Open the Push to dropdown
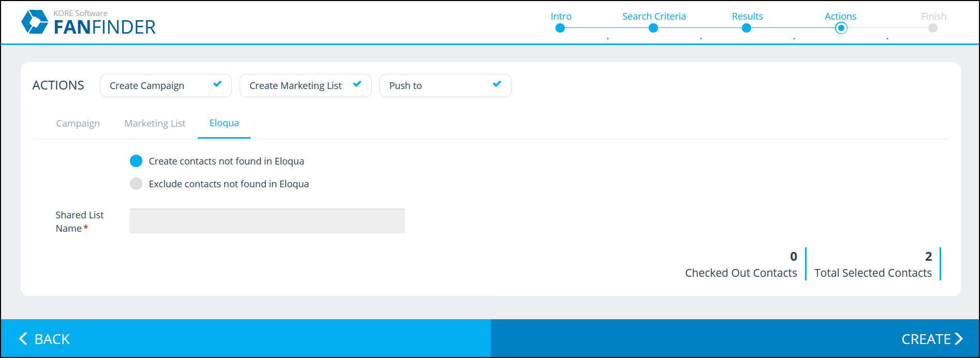 click(445, 85)
